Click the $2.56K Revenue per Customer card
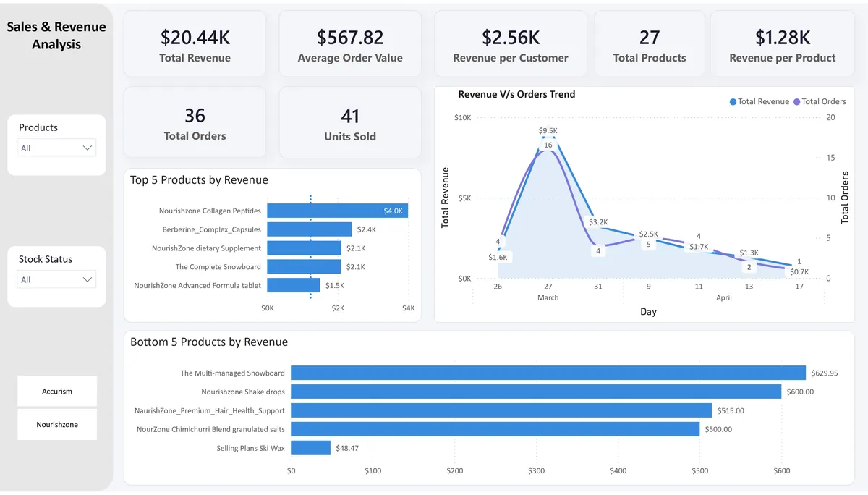The height and width of the screenshot is (495, 868). tap(511, 44)
